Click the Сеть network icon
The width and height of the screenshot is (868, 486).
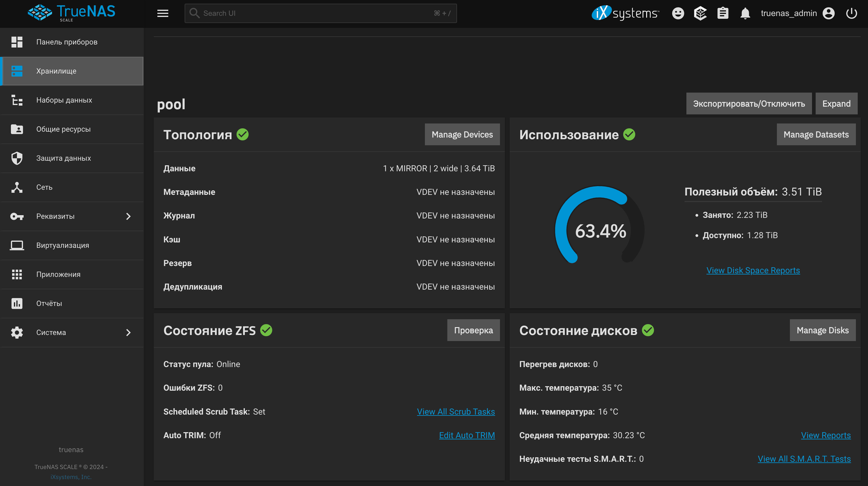pyautogui.click(x=17, y=187)
